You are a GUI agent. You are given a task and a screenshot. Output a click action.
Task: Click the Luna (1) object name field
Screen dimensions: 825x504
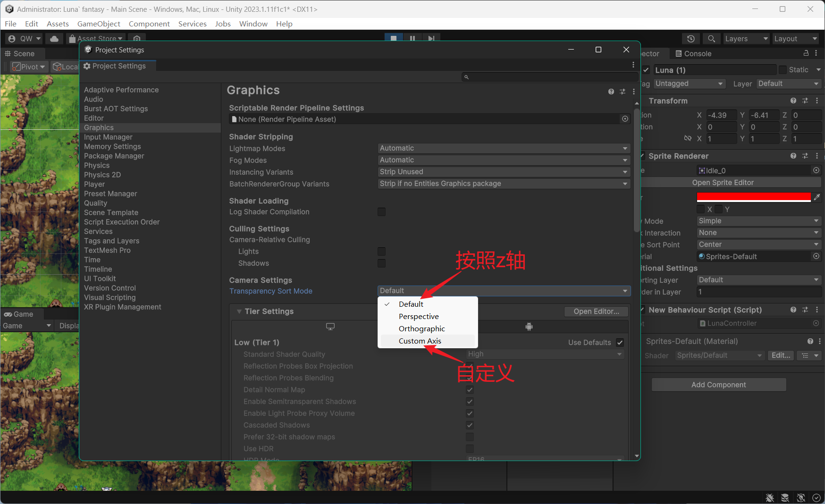point(715,70)
